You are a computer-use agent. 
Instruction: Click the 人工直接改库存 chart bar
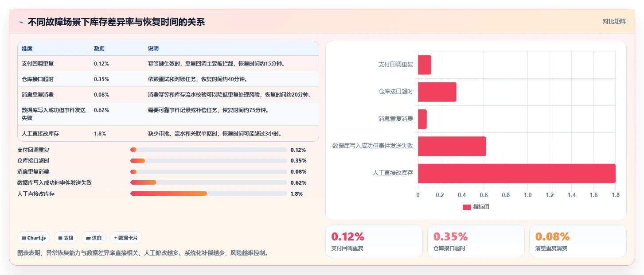point(516,173)
